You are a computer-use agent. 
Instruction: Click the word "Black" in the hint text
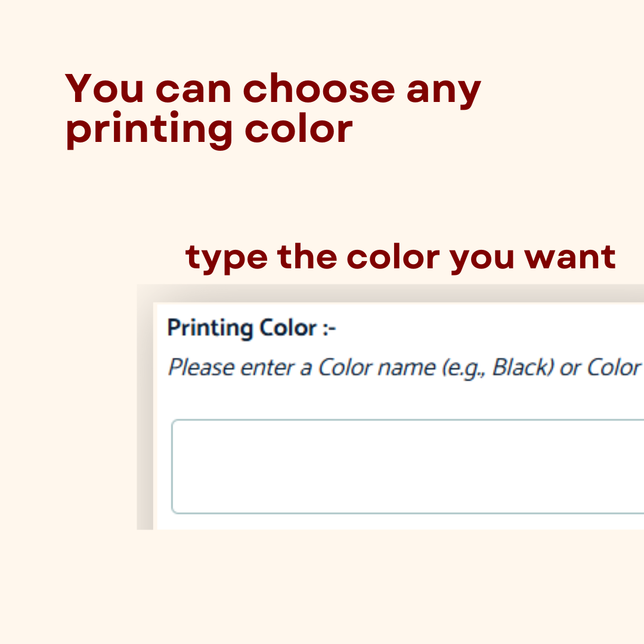[520, 368]
